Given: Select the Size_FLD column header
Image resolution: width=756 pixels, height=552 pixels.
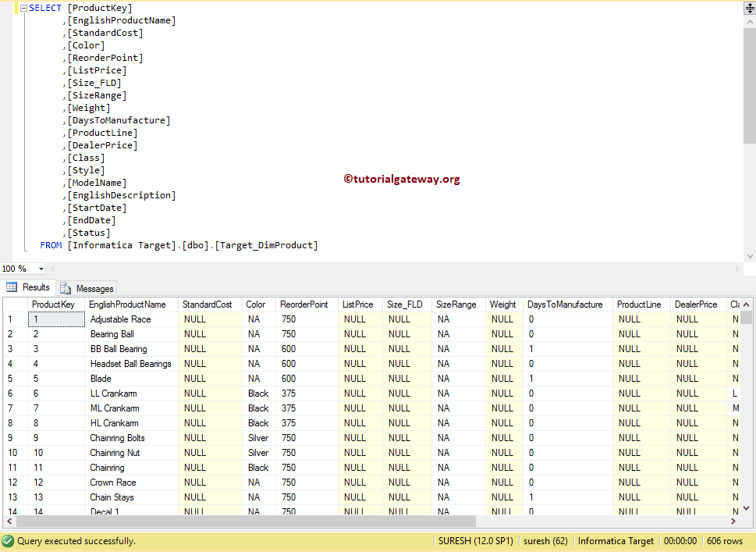Looking at the screenshot, I should [407, 304].
